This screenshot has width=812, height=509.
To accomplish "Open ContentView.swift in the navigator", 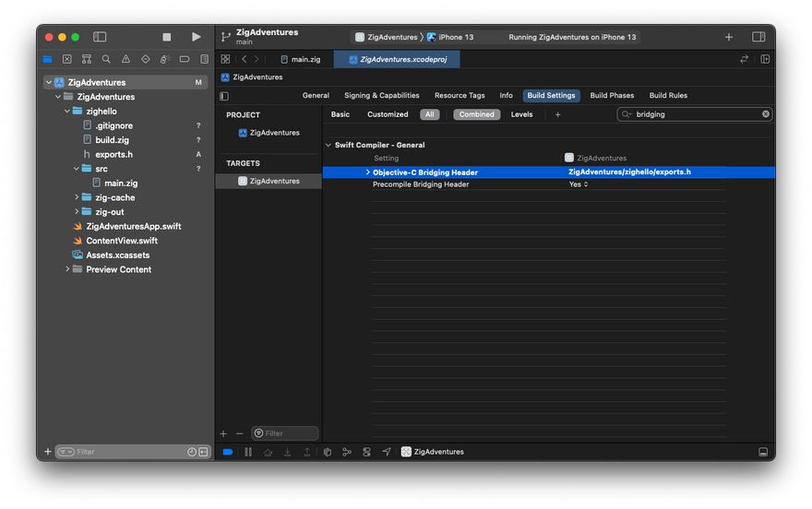I will click(122, 241).
